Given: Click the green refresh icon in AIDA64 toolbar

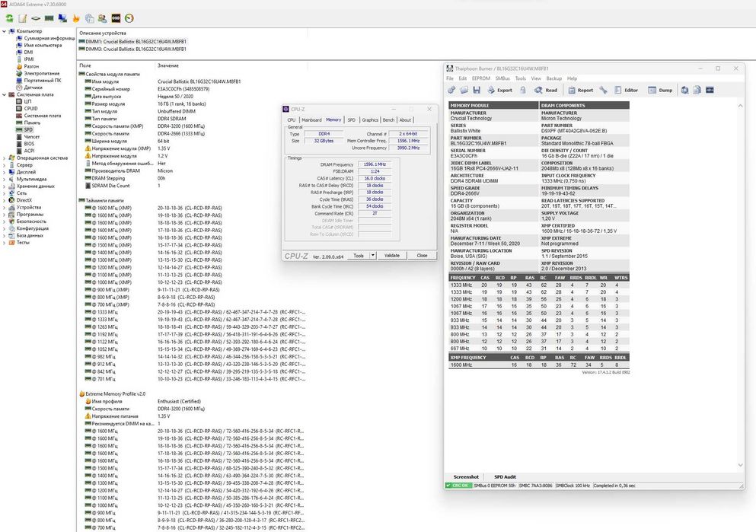Looking at the screenshot, I should click(8, 18).
